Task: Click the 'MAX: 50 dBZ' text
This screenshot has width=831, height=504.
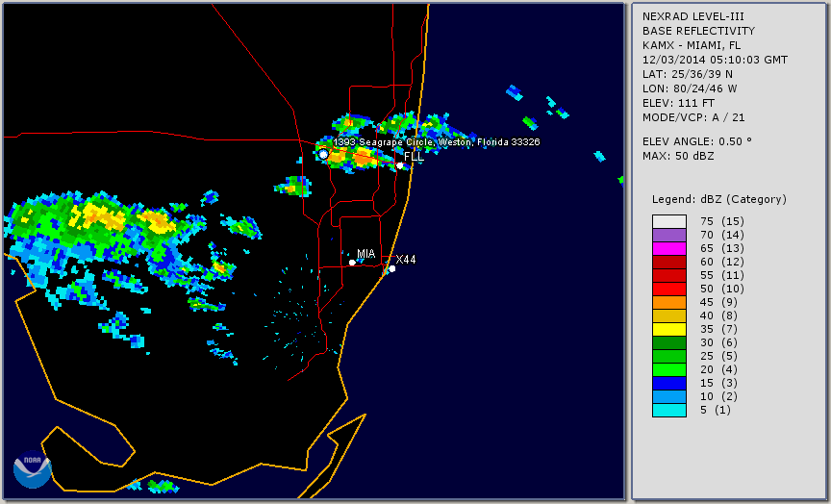Action: pos(678,156)
